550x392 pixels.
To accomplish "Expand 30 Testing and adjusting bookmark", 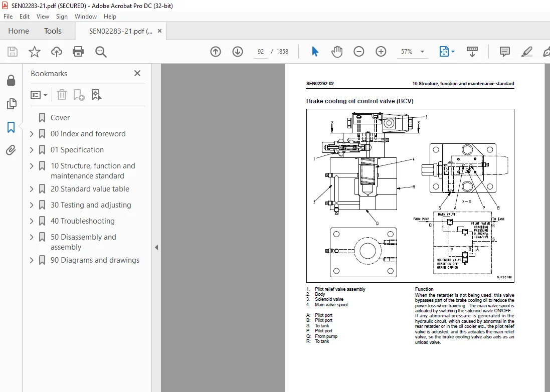I will point(32,205).
